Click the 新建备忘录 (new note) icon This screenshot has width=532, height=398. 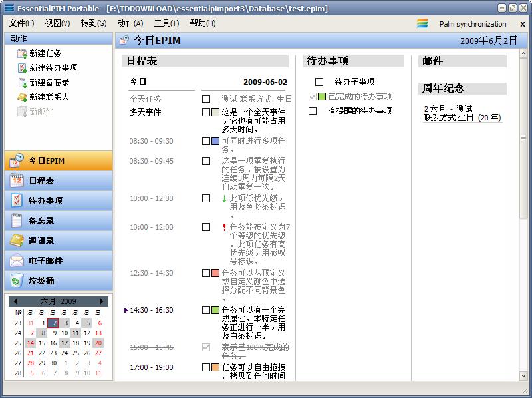(22, 83)
